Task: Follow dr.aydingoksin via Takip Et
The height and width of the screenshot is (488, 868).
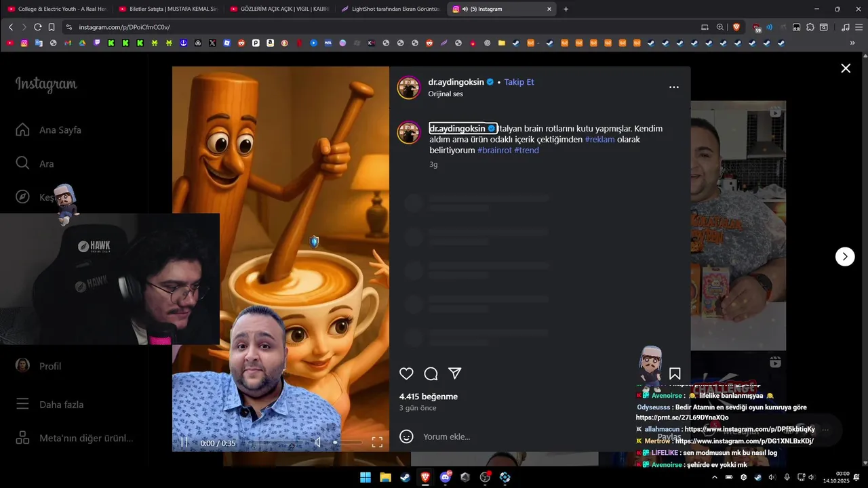Action: (519, 82)
